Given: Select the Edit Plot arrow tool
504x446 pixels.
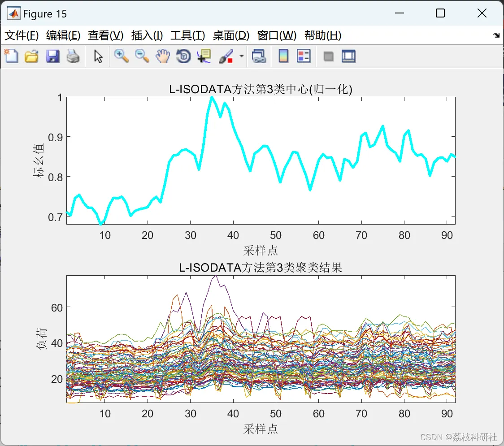Looking at the screenshot, I should (x=98, y=56).
